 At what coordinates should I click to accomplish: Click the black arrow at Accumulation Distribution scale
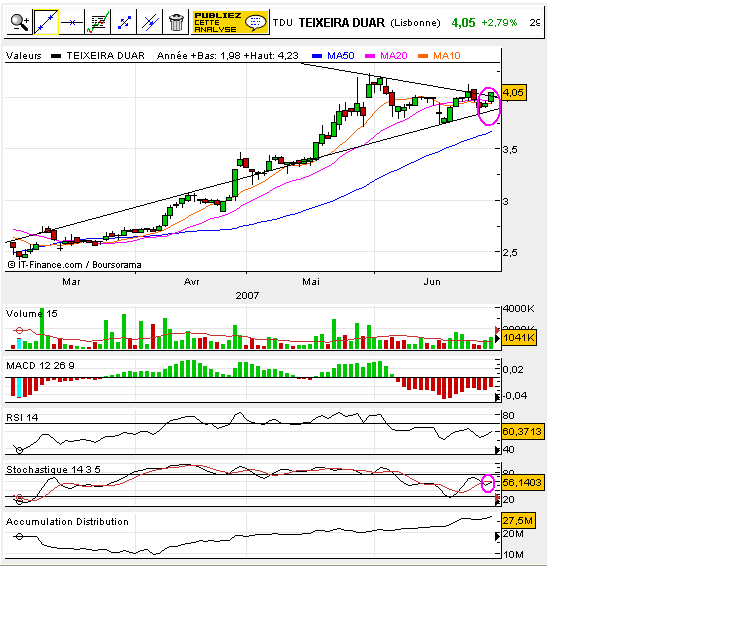[x=497, y=536]
